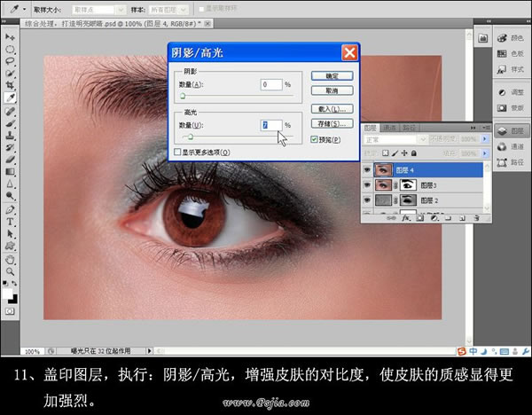Delete layer trash icon
Screen dimensions: 532x415
tap(476, 218)
